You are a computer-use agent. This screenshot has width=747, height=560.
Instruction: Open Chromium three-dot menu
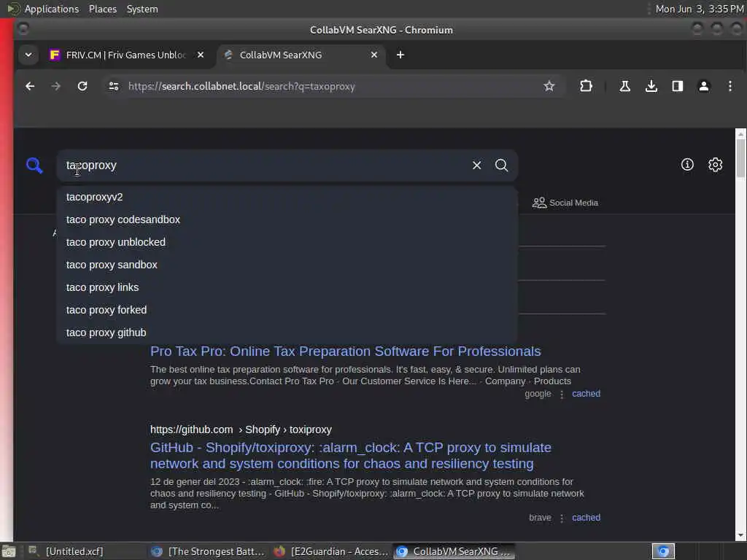click(729, 86)
